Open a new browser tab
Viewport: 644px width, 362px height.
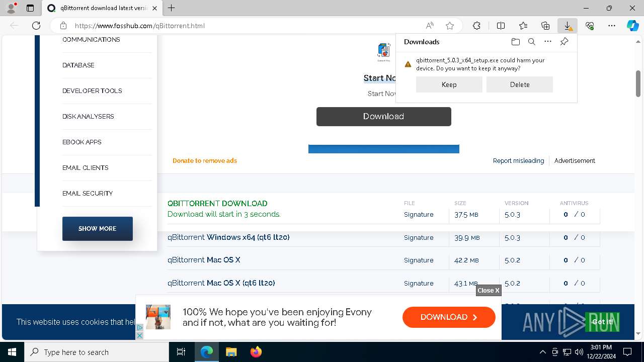point(171,8)
